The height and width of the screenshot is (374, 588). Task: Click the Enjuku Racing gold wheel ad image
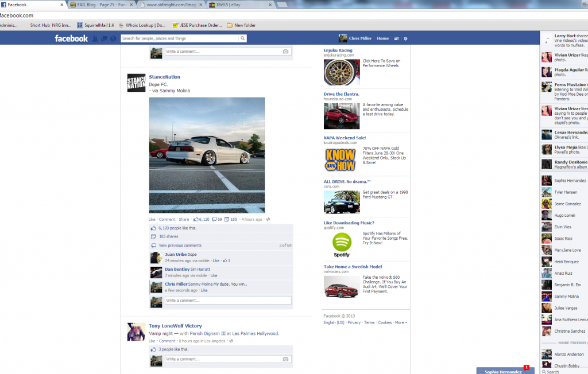tap(342, 72)
